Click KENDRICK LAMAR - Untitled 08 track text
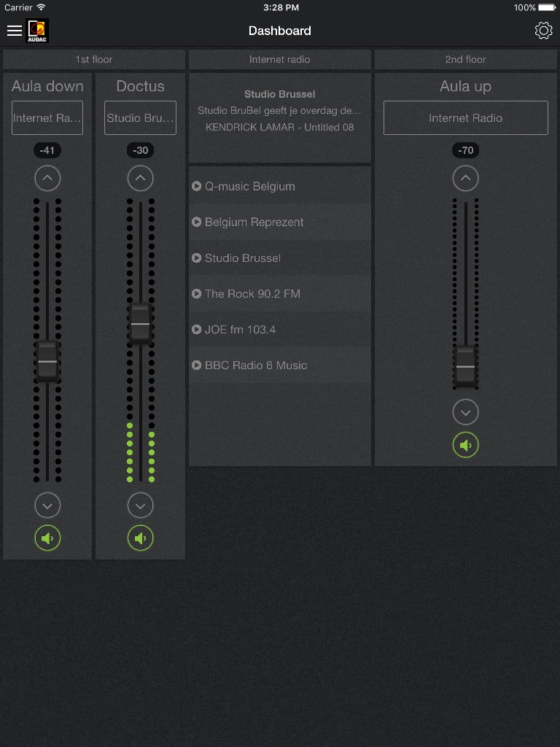The height and width of the screenshot is (747, 560). click(x=279, y=127)
